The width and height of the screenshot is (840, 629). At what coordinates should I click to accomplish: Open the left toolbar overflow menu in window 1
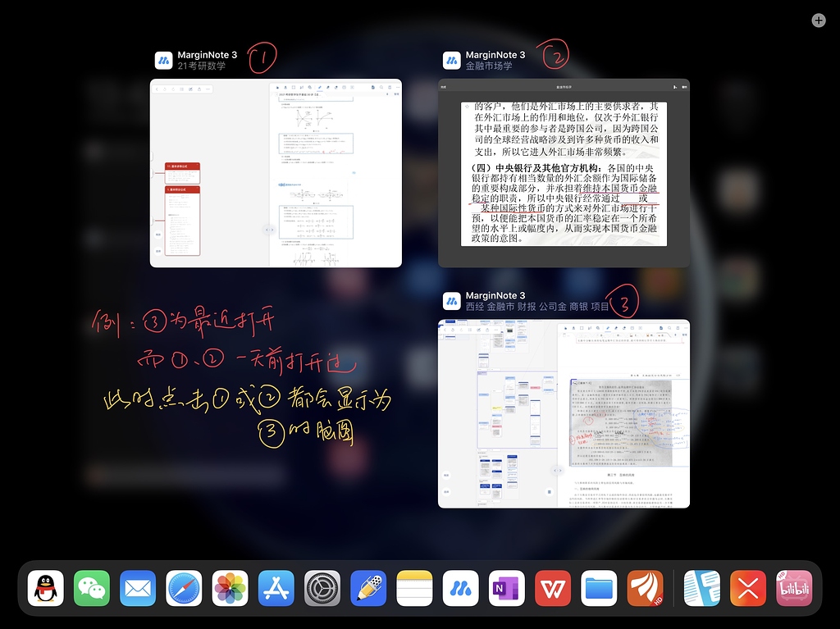coord(208,88)
